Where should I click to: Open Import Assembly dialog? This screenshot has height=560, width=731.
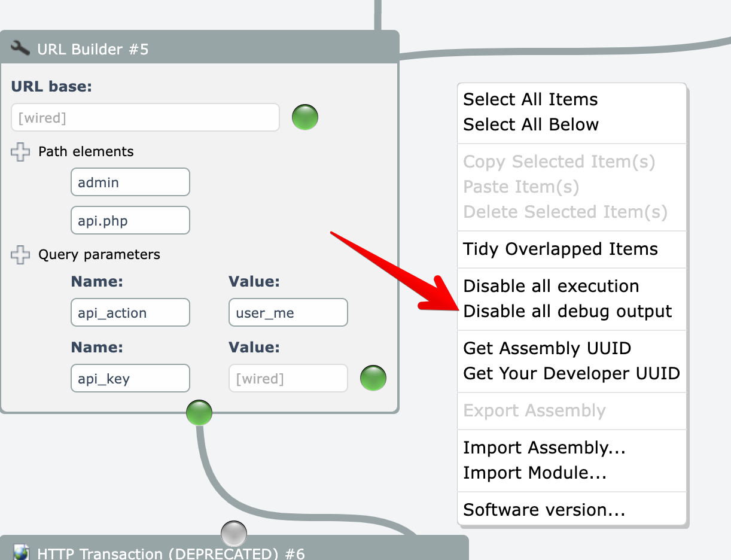point(544,448)
